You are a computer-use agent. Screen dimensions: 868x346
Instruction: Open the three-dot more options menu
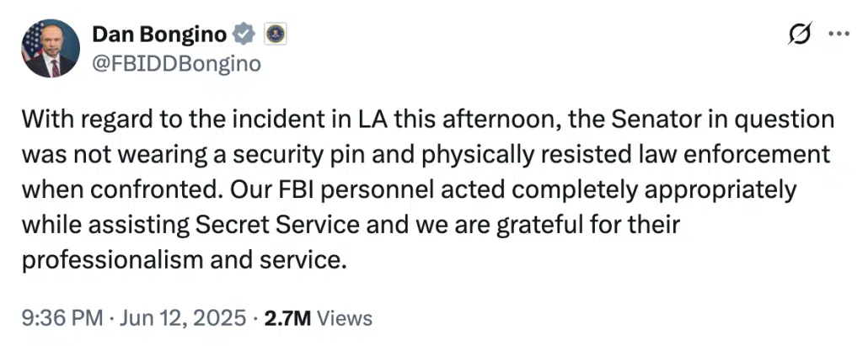[x=839, y=35]
